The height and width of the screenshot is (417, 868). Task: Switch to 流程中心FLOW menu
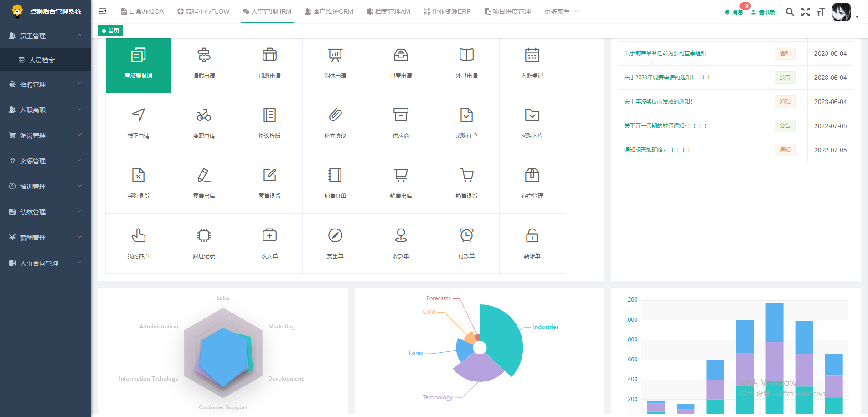[203, 11]
